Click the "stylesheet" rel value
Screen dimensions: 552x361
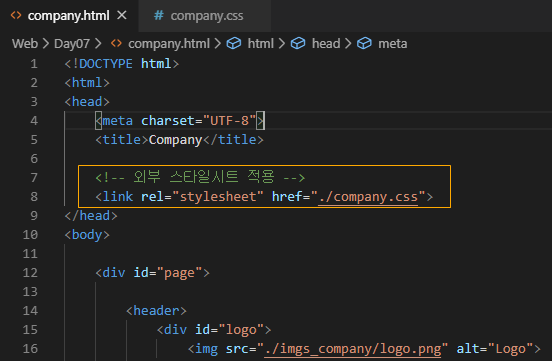(218, 197)
